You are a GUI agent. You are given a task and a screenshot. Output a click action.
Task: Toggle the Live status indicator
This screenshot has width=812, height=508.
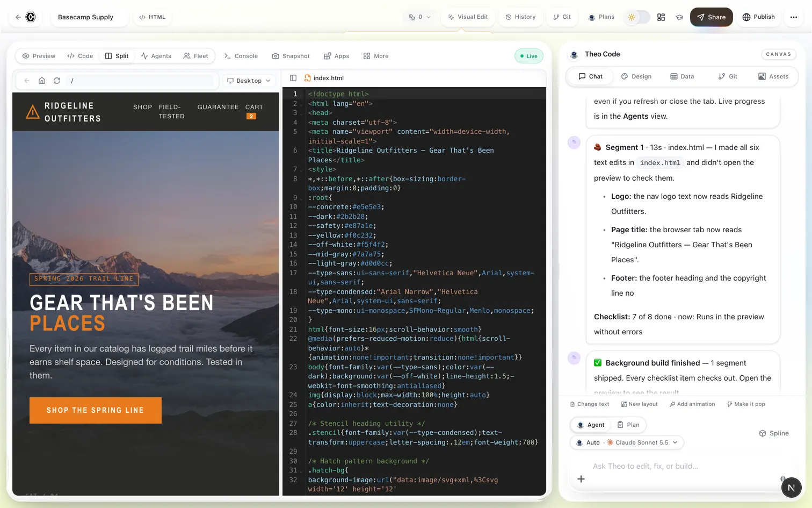(x=529, y=56)
